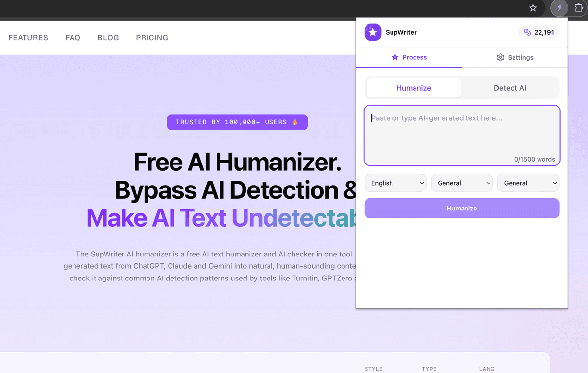Click the star icon on the Process tab

[x=396, y=57]
